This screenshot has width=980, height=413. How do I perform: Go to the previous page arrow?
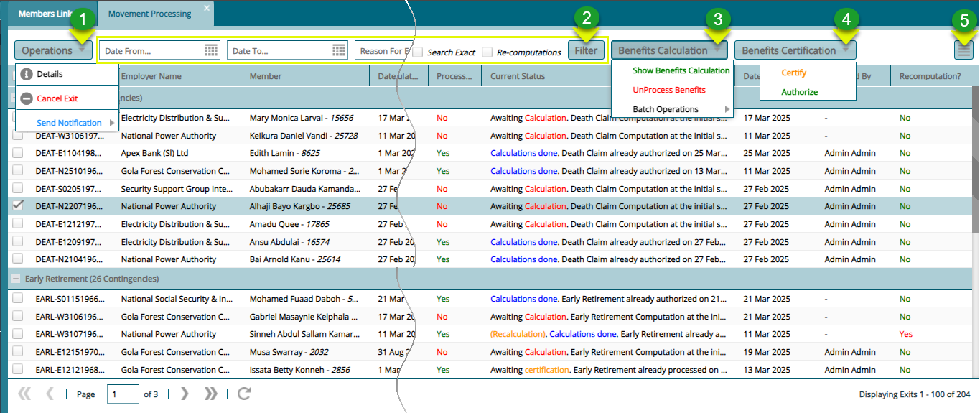pyautogui.click(x=50, y=394)
